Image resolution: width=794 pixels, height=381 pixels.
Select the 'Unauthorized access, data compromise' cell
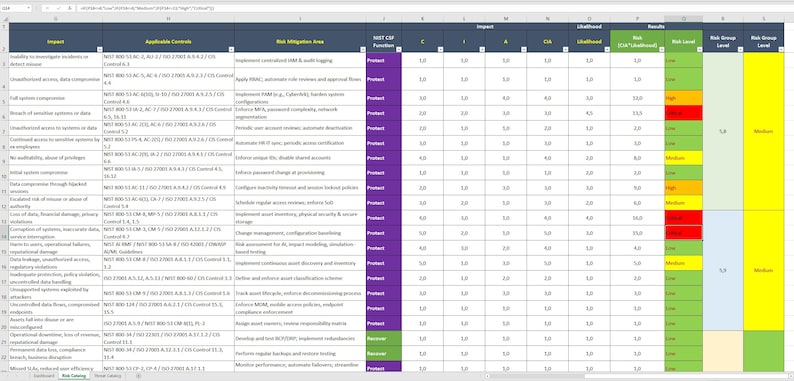pyautogui.click(x=56, y=79)
